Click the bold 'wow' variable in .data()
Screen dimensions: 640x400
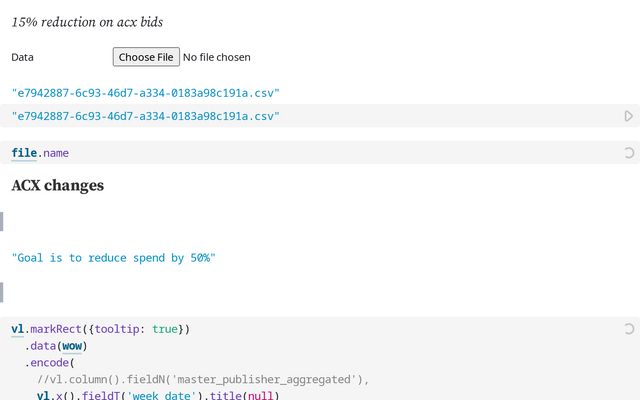coord(70,346)
